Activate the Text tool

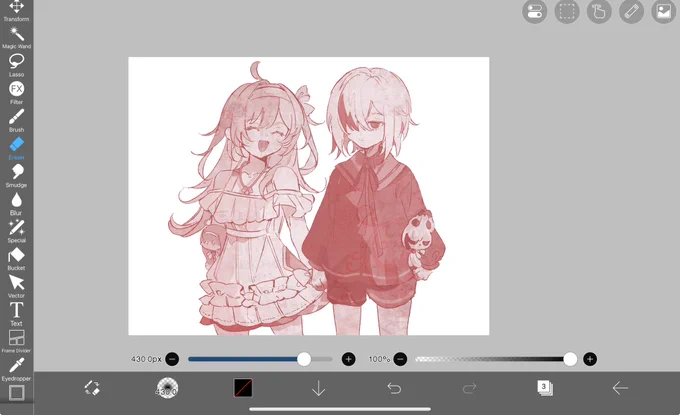coord(16,314)
